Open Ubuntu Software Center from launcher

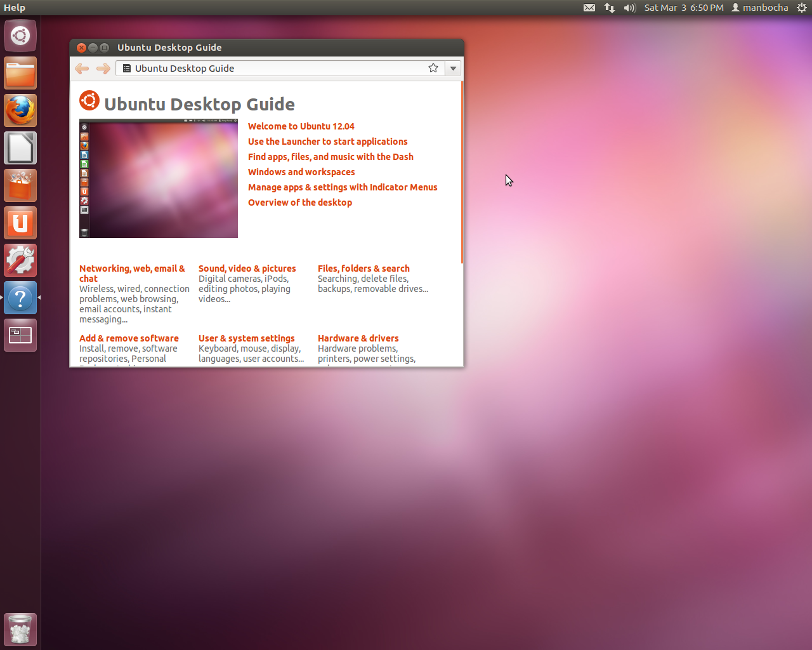[x=20, y=185]
